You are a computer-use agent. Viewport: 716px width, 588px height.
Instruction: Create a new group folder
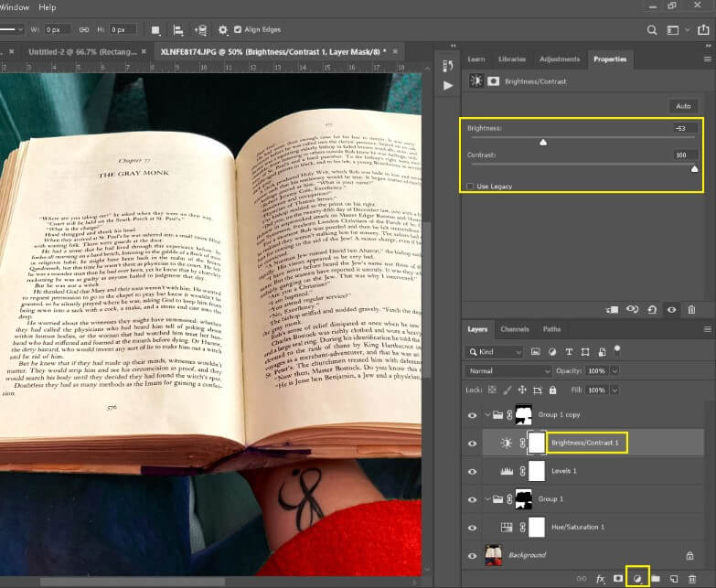tap(656, 579)
